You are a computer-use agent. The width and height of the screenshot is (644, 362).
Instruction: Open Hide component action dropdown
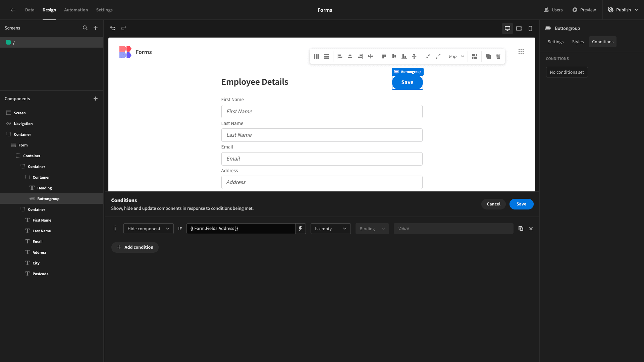click(149, 229)
